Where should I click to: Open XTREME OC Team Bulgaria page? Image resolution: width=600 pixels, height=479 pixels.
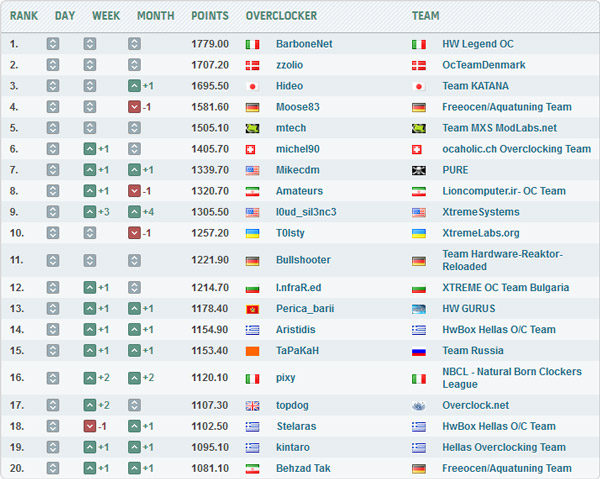(506, 288)
